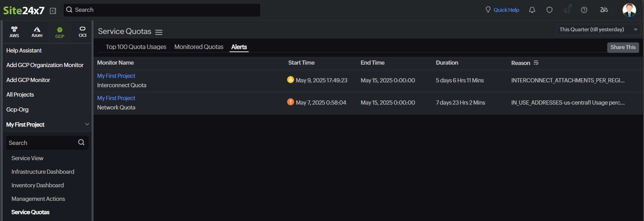
Task: Open the Service Quotas hamburger menu
Action: [159, 32]
